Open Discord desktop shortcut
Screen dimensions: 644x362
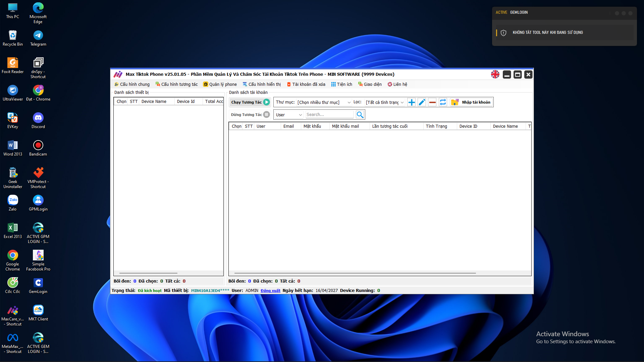coord(38,121)
